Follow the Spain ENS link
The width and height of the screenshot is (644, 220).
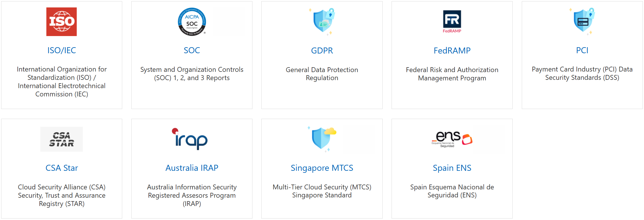tap(452, 168)
